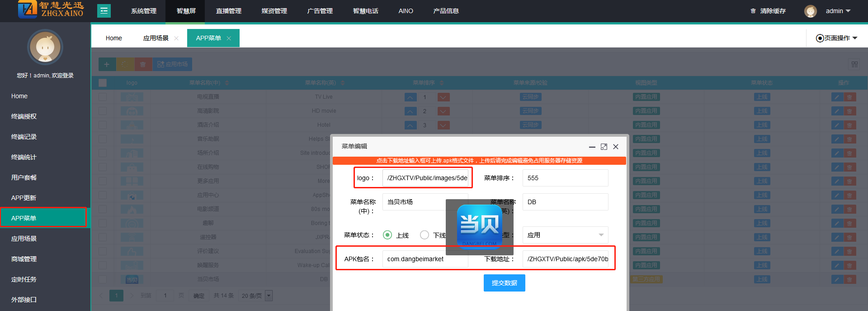Viewport: 868px width, 311px height.
Task: Expand the admin user dropdown
Action: [838, 11]
